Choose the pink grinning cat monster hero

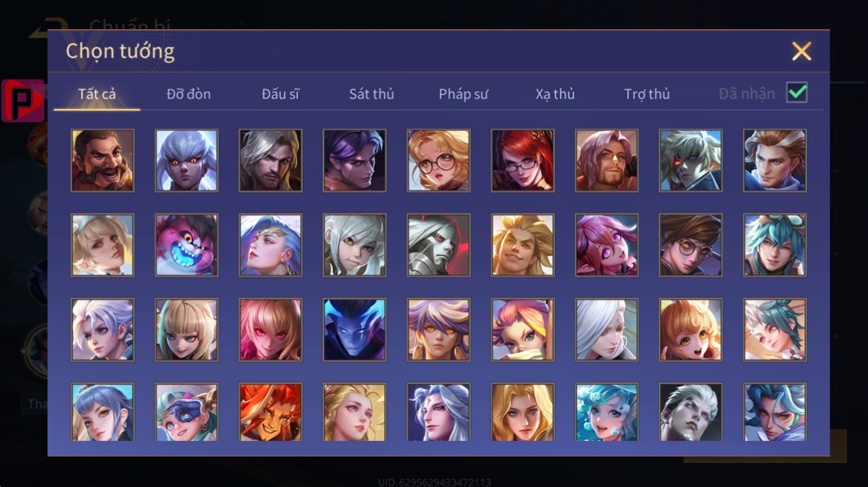tap(186, 245)
